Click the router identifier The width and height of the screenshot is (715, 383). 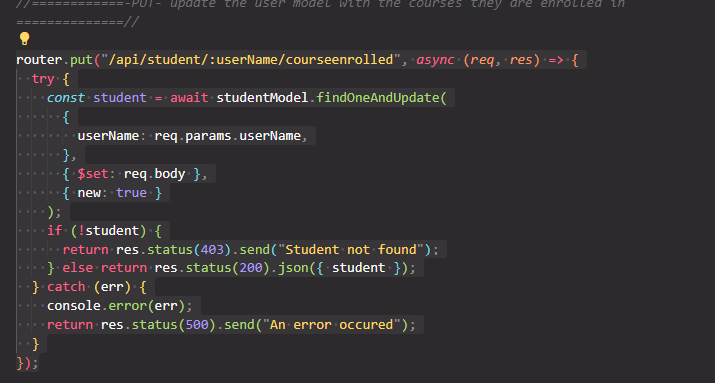point(39,60)
